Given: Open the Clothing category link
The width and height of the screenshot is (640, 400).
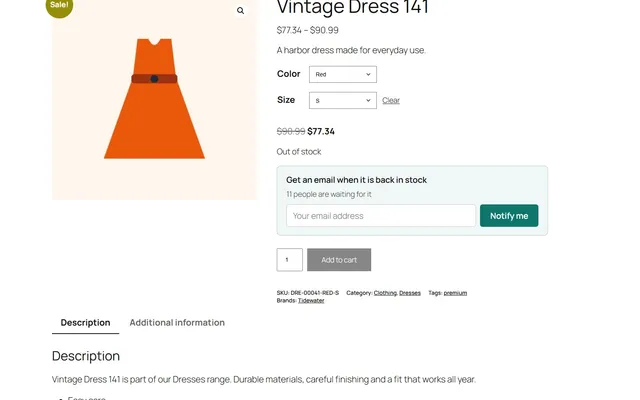Looking at the screenshot, I should (385, 293).
